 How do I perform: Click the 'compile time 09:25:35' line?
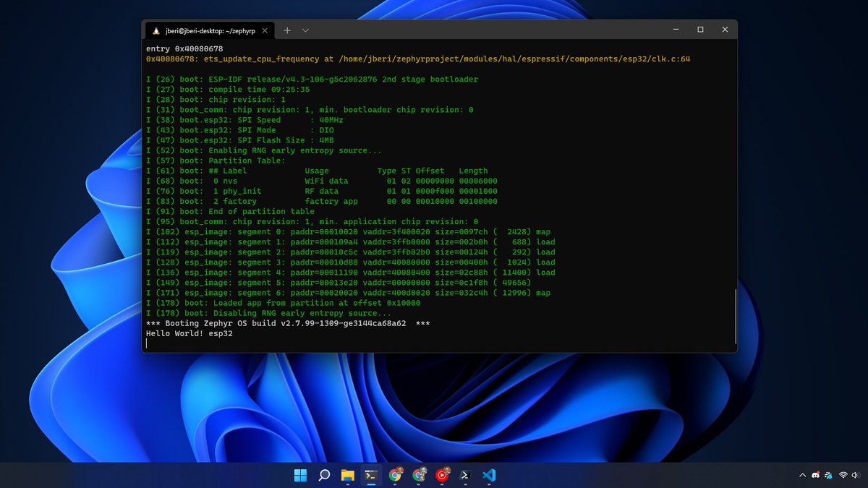tap(227, 89)
